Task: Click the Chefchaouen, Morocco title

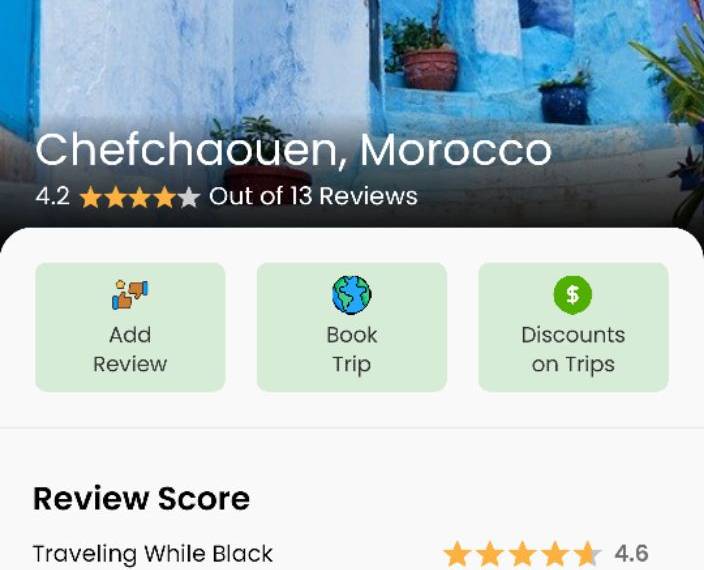Action: point(293,150)
